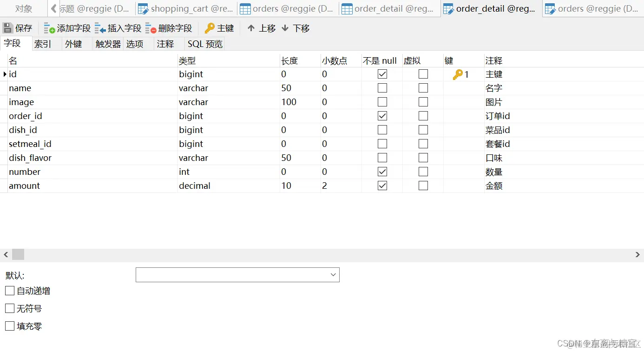Click the left chevron near 对象 tab
The width and height of the screenshot is (644, 352).
pyautogui.click(x=53, y=8)
